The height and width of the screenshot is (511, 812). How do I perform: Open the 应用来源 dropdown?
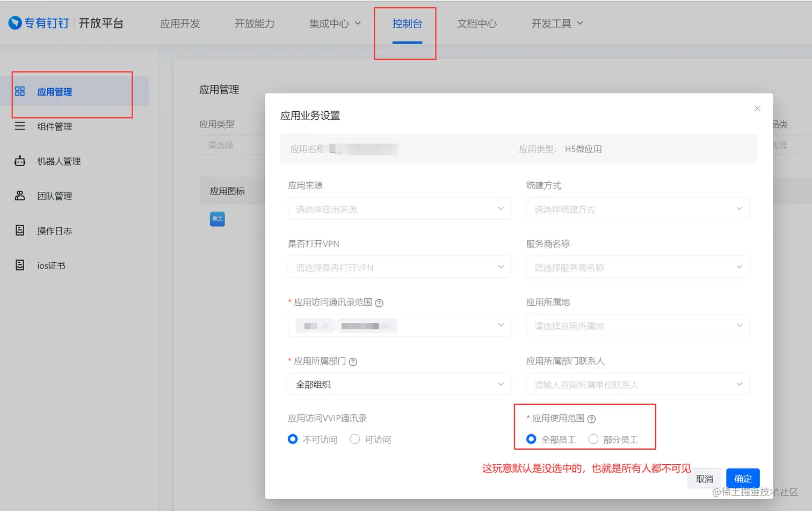(x=400, y=208)
